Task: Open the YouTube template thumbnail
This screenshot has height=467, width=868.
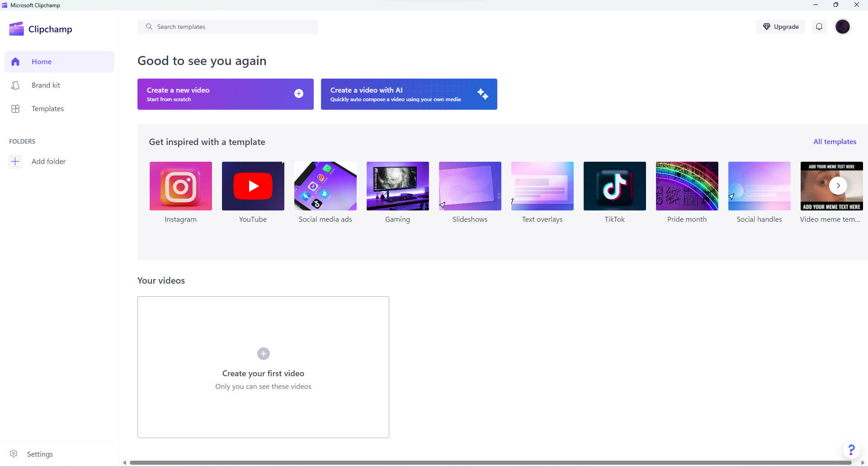Action: click(253, 186)
